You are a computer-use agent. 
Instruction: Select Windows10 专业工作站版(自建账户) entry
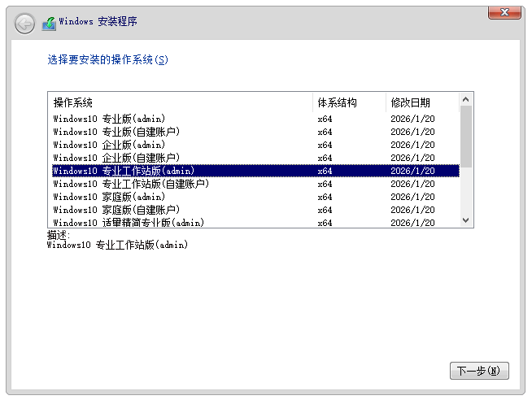click(x=131, y=184)
